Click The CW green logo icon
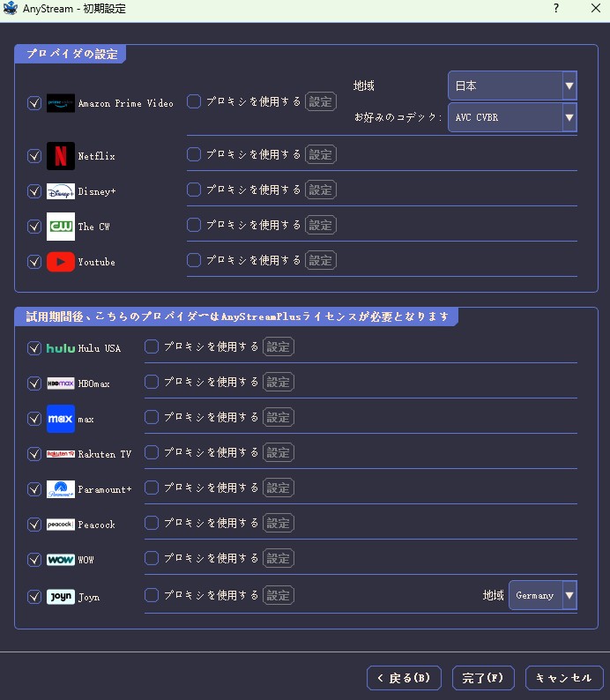The image size is (610, 700). pyautogui.click(x=61, y=227)
